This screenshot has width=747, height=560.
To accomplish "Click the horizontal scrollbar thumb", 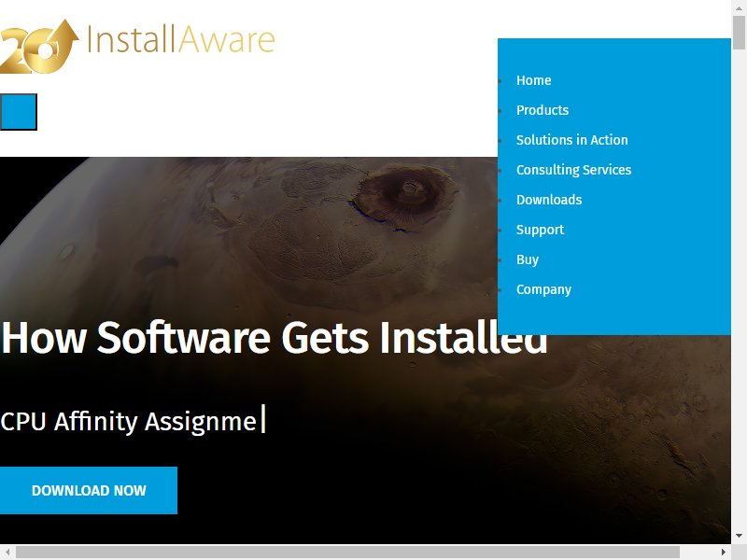I will (347, 552).
